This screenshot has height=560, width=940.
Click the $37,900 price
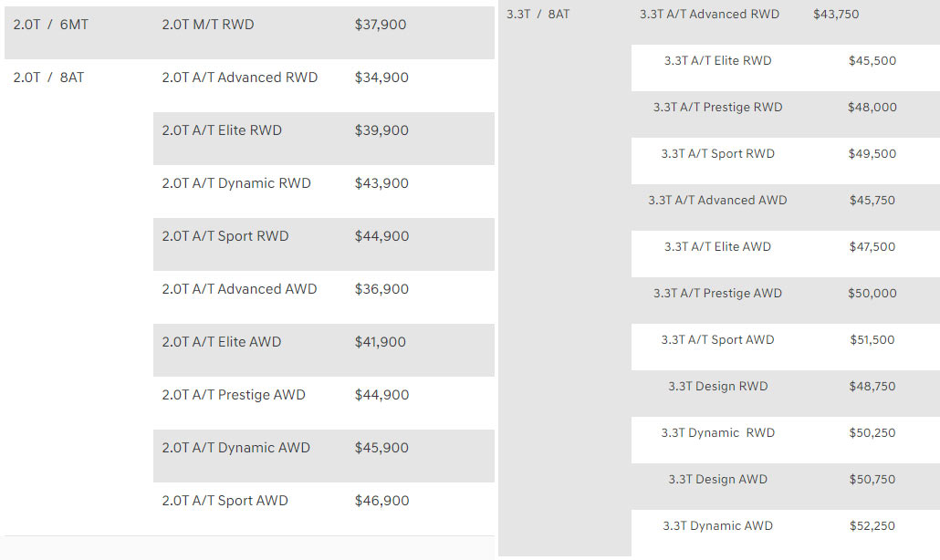(381, 25)
